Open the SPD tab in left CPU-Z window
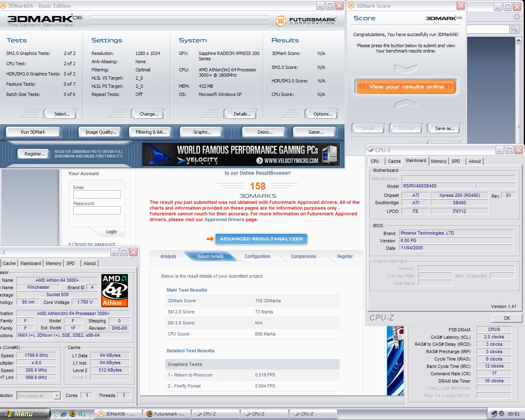Screen dimensions: 525x420 [71, 263]
